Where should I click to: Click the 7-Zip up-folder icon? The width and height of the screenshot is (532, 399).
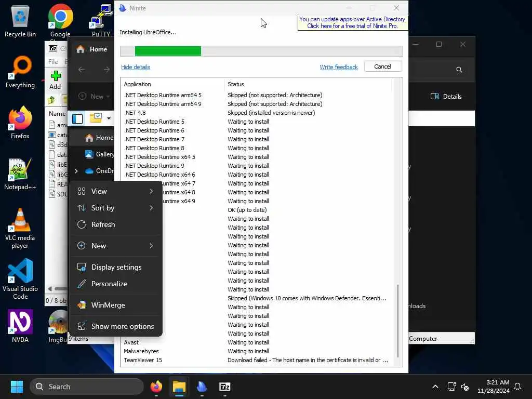(51, 100)
